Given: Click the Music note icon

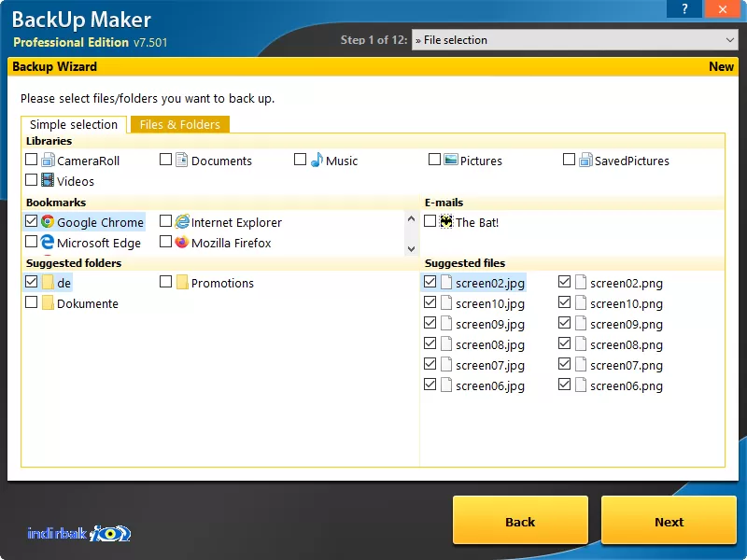Looking at the screenshot, I should (x=317, y=160).
